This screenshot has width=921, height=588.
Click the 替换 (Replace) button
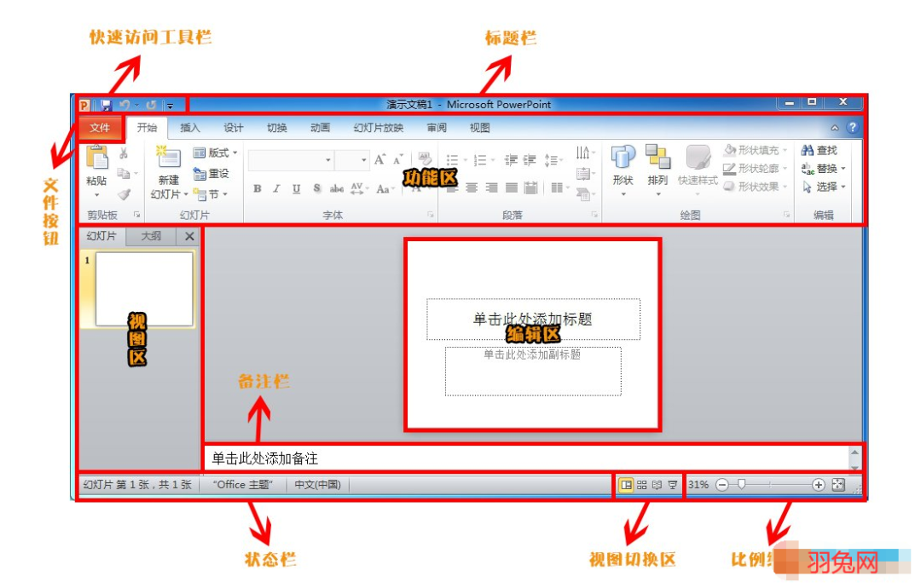[822, 169]
